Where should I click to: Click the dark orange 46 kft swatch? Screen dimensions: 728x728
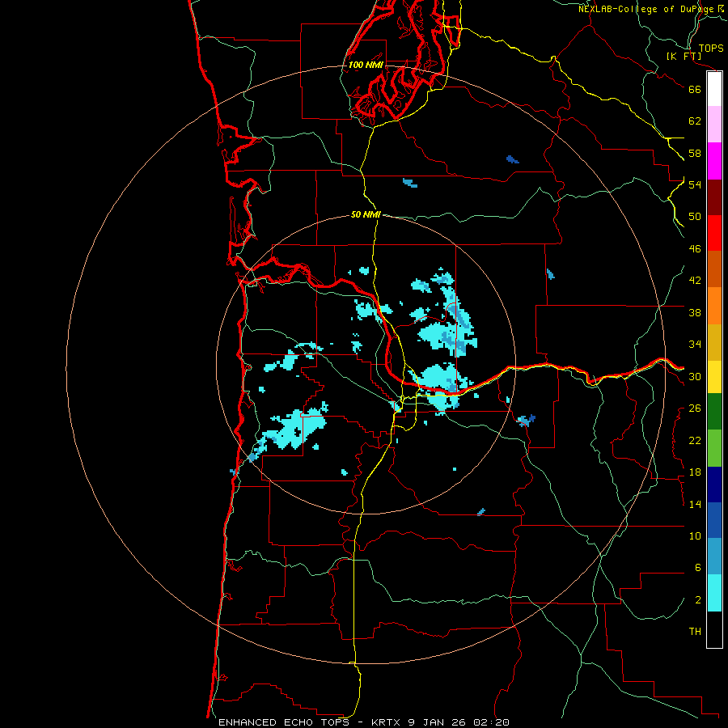click(x=714, y=269)
